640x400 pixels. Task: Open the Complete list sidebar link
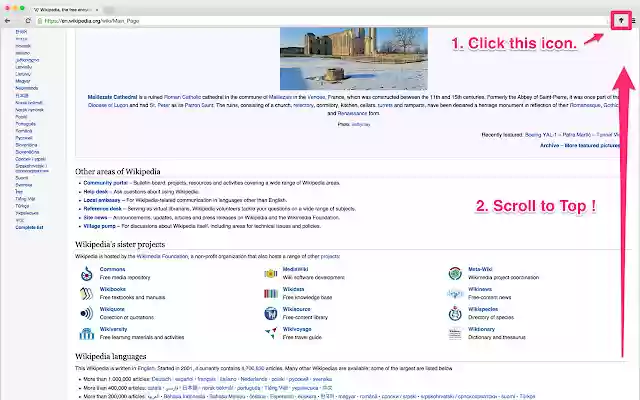(29, 228)
